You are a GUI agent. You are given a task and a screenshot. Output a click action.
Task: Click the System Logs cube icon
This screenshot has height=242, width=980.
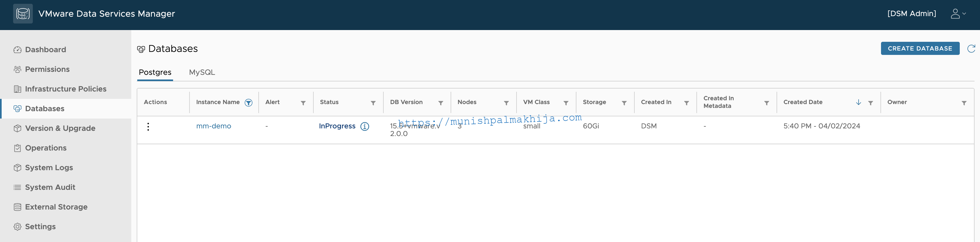pos(17,168)
